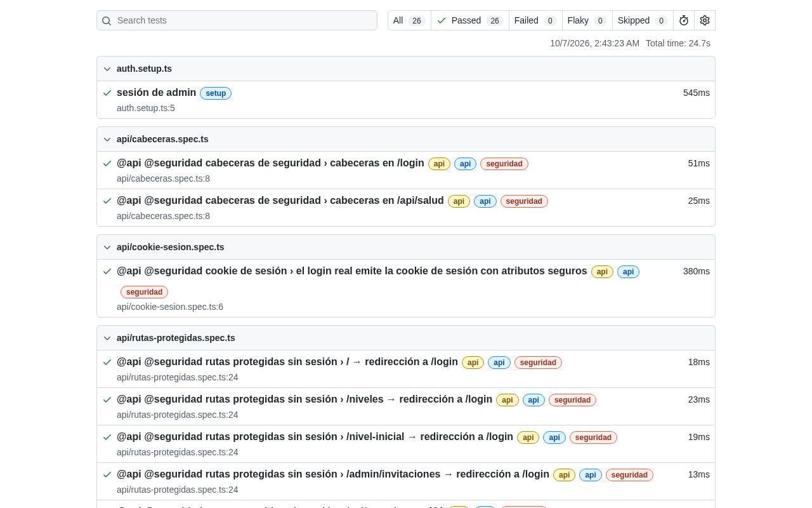
Task: Open the cookie de sesión login test
Action: coord(352,271)
